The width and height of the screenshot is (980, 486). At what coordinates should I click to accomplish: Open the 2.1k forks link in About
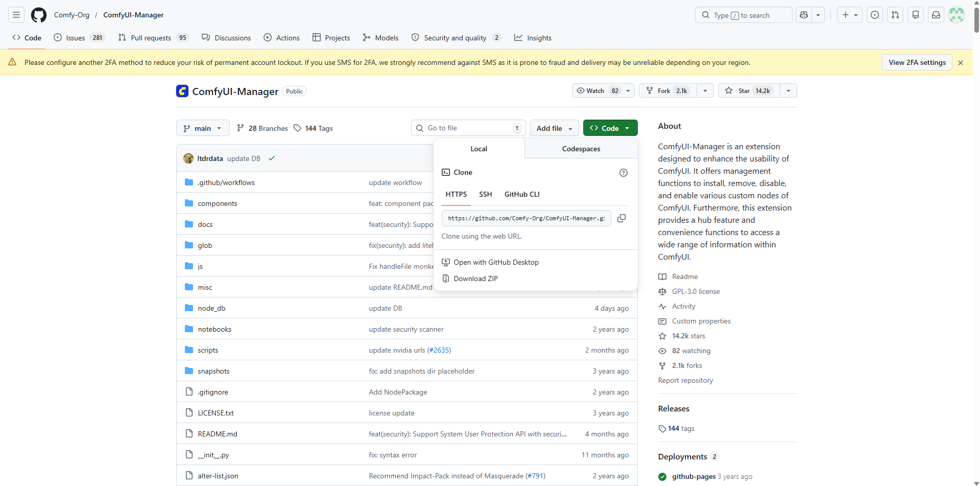pos(687,365)
